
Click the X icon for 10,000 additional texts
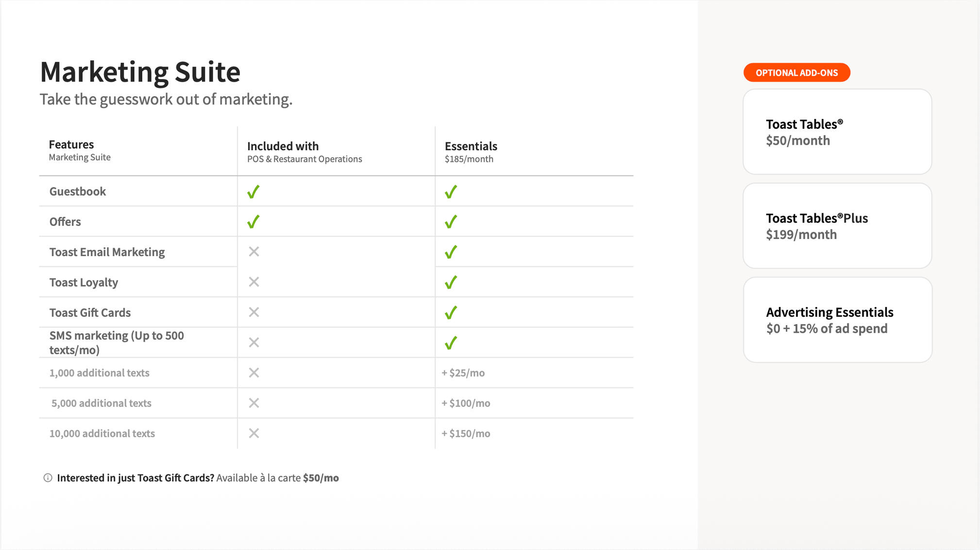point(253,433)
